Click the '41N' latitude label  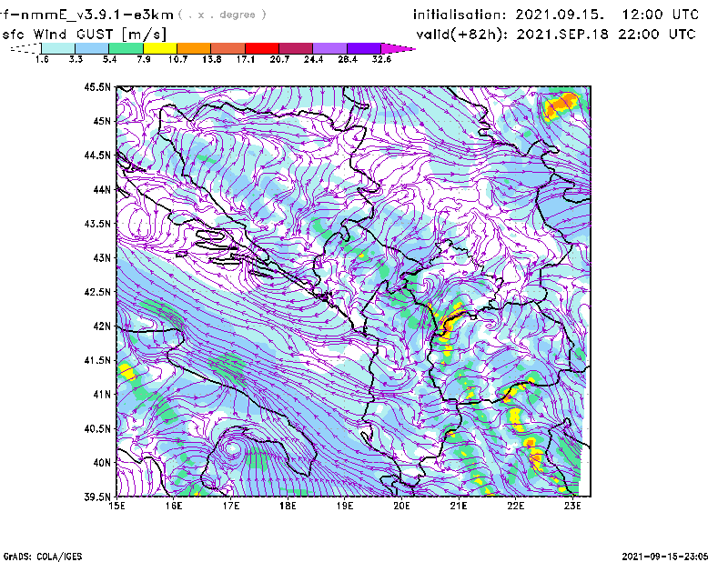coord(102,395)
